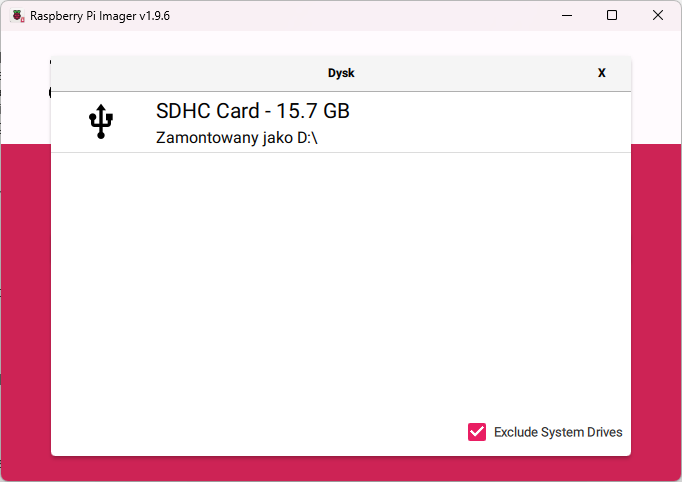Close the Dysk dialog with X
Viewport: 682px width, 482px height.
(601, 73)
